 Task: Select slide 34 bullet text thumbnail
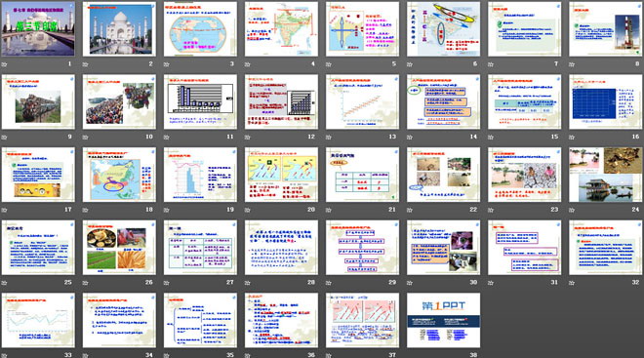119,320
